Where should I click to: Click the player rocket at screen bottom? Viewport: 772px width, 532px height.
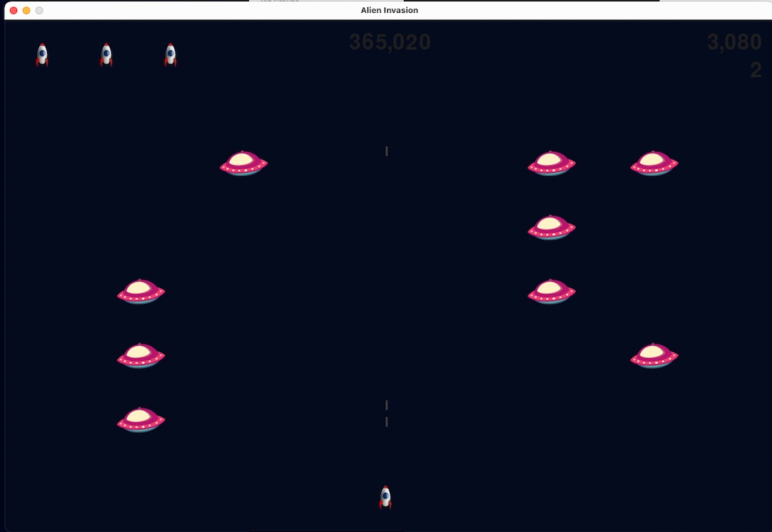click(385, 497)
